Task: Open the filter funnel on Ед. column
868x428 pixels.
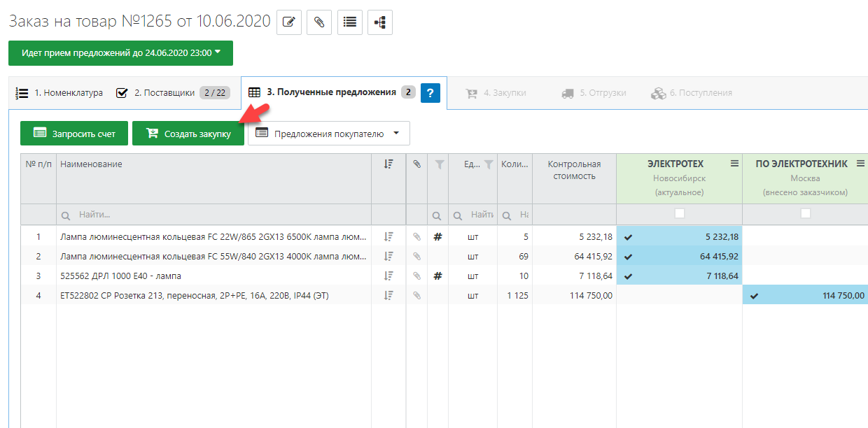Action: 488,165
